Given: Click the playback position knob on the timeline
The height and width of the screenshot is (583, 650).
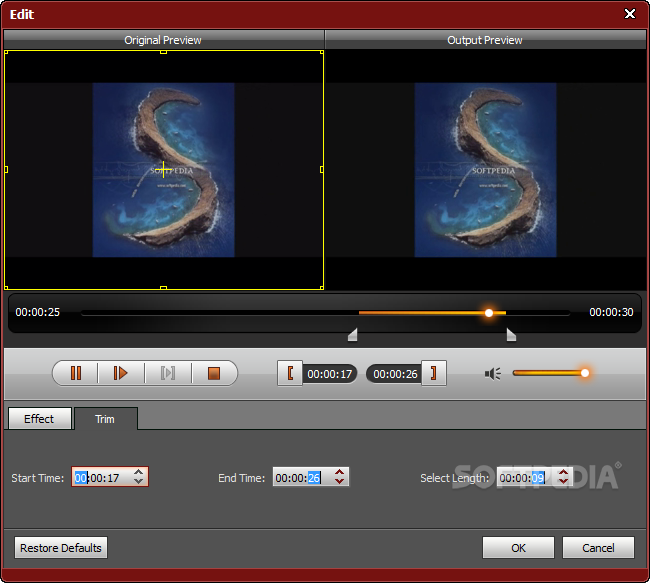Looking at the screenshot, I should [489, 313].
